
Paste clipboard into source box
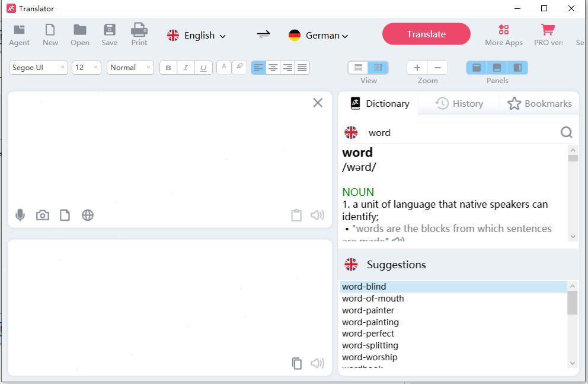pos(296,215)
